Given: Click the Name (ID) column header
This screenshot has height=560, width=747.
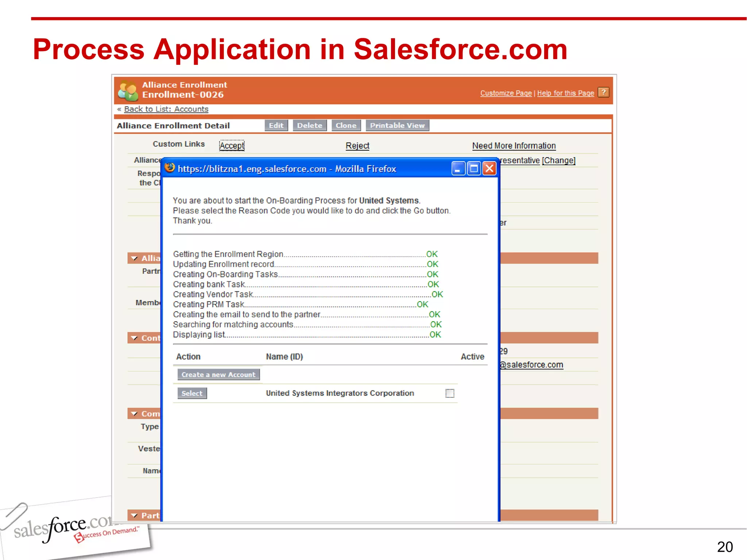Looking at the screenshot, I should 285,357.
